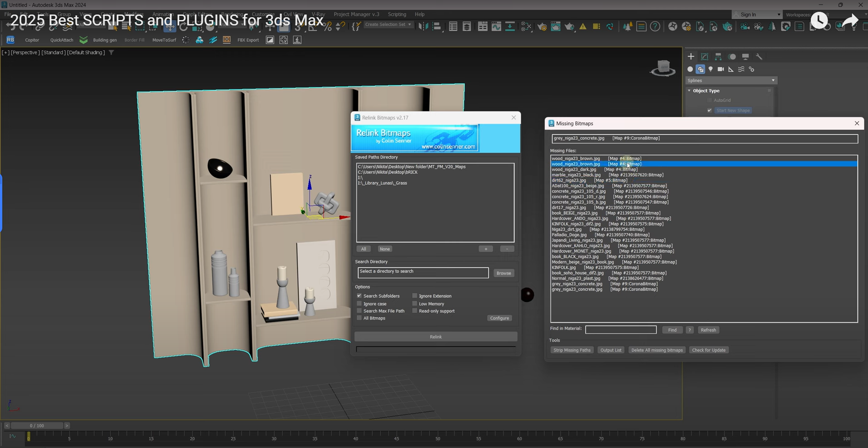The width and height of the screenshot is (868, 448).
Task: Open Relink Bitmaps via RB toolbar icon
Action: coord(10,40)
